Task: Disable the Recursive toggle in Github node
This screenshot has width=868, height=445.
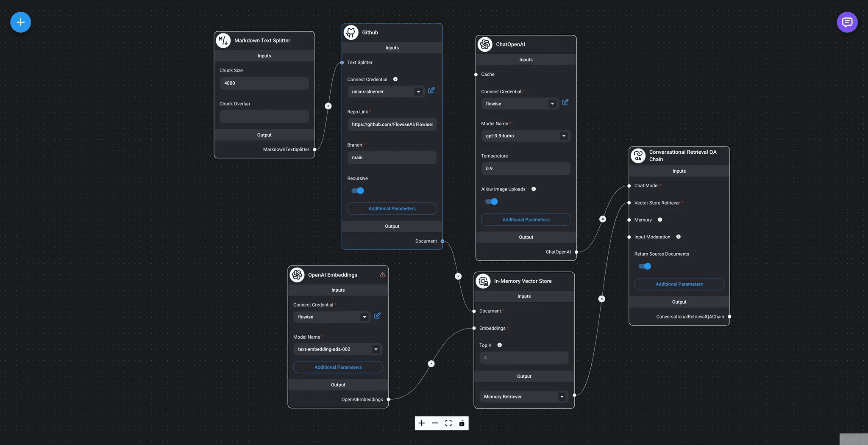Action: 358,191
